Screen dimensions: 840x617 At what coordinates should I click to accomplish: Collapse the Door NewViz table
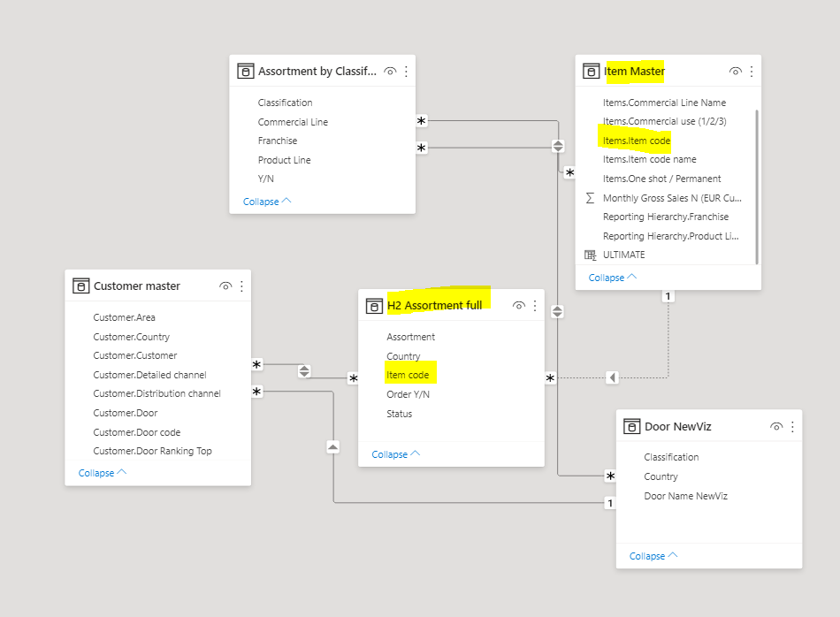[x=653, y=556]
